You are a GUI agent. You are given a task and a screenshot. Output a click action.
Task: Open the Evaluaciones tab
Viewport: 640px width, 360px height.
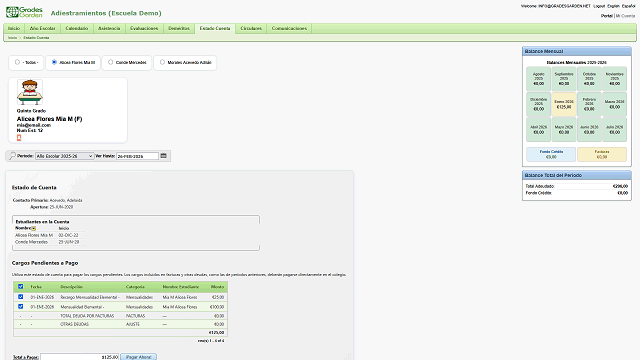tap(144, 28)
